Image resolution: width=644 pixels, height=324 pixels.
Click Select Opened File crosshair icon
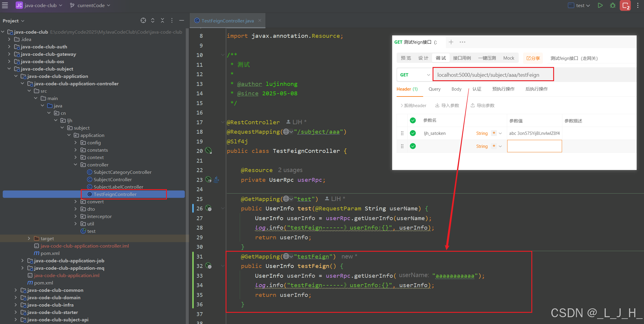(x=143, y=20)
